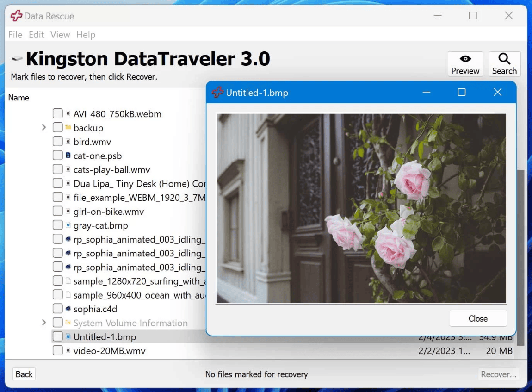Click the file icon of cats-play-ball.wmv
The image size is (532, 392).
pyautogui.click(x=68, y=169)
